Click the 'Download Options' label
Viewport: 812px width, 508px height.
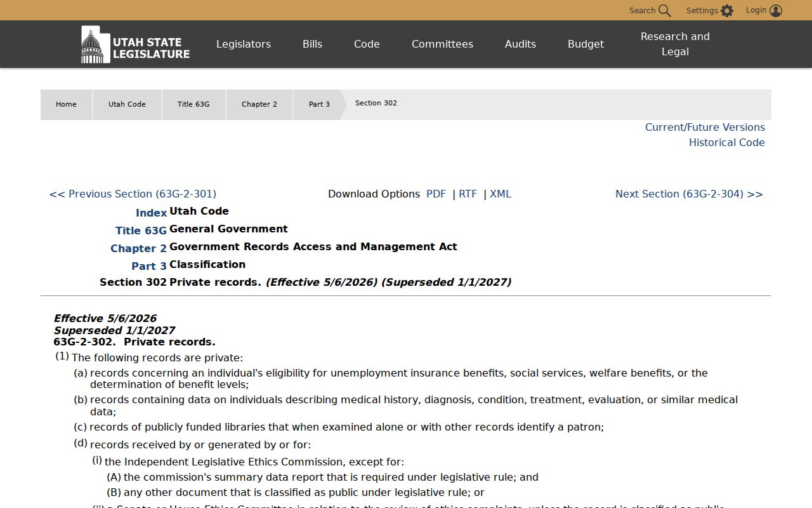(374, 194)
